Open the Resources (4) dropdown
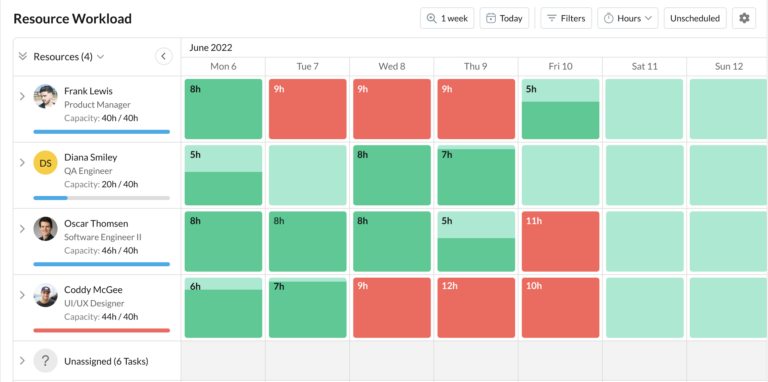768x382 pixels. (x=69, y=57)
